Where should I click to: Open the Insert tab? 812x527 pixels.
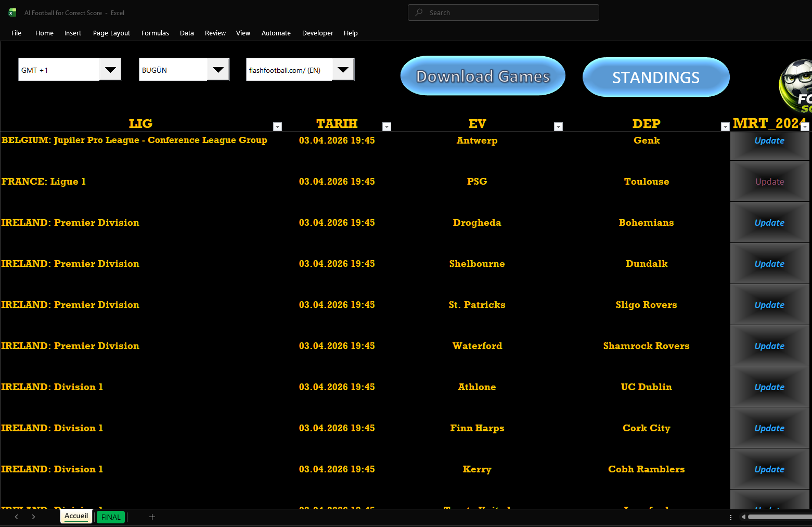pos(73,33)
